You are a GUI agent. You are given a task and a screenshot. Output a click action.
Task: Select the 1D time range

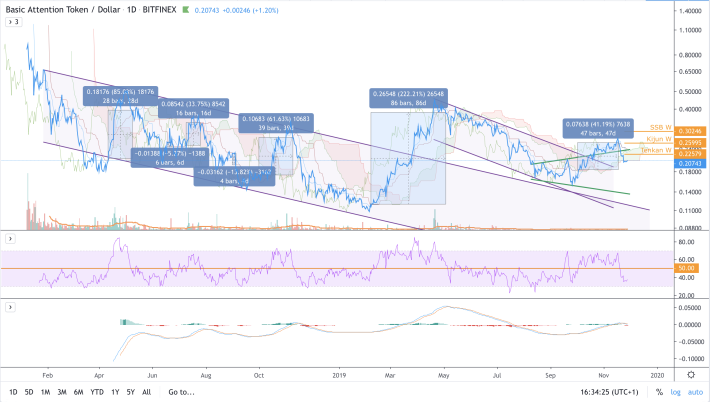(13, 393)
